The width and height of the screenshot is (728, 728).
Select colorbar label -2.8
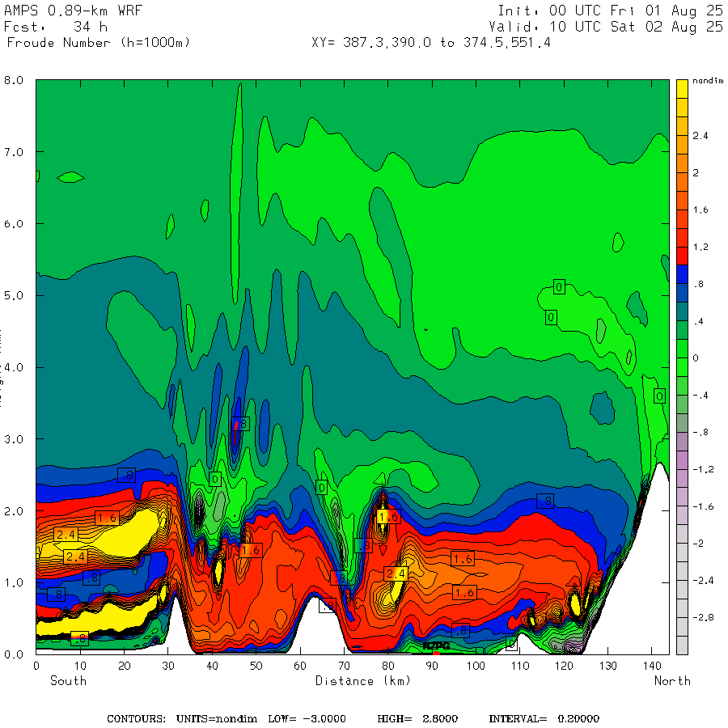(x=703, y=617)
